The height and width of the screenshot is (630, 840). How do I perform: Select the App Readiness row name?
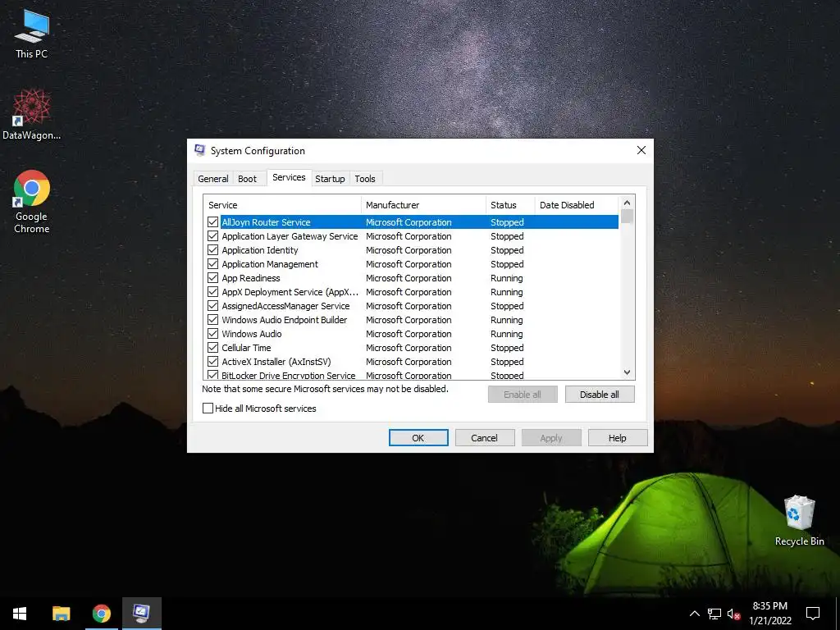click(251, 277)
